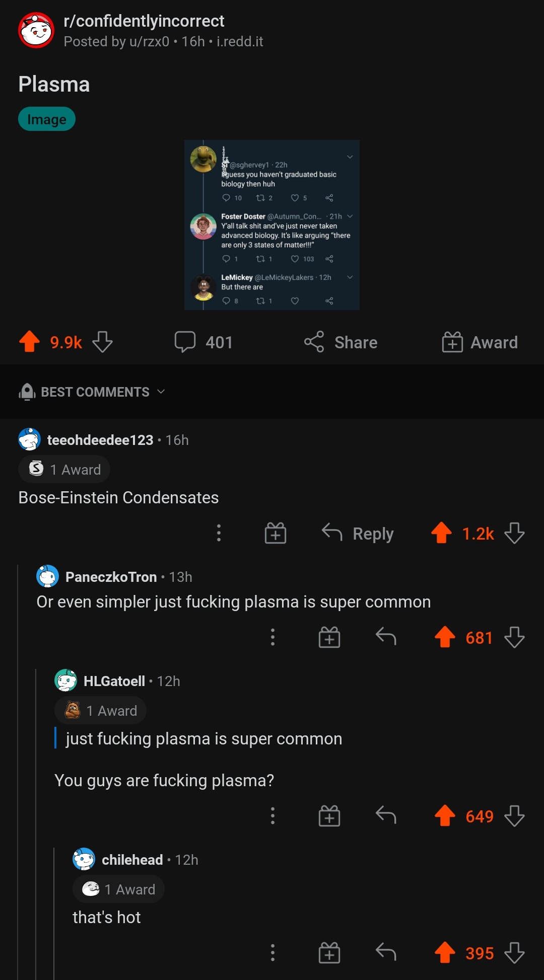Open the embedded Twitter screenshot image
Viewport: 544px width, 980px height.
click(x=272, y=224)
